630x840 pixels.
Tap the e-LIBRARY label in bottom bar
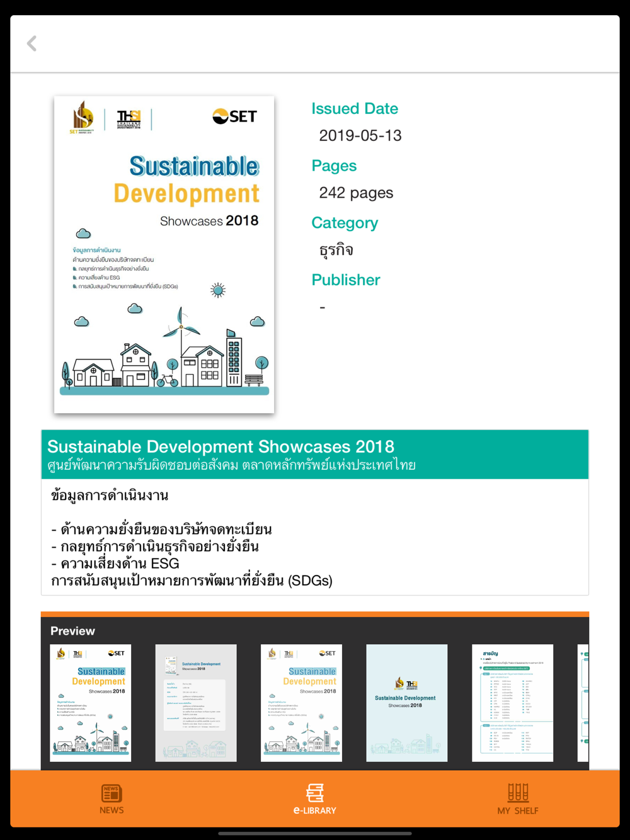[x=315, y=810]
